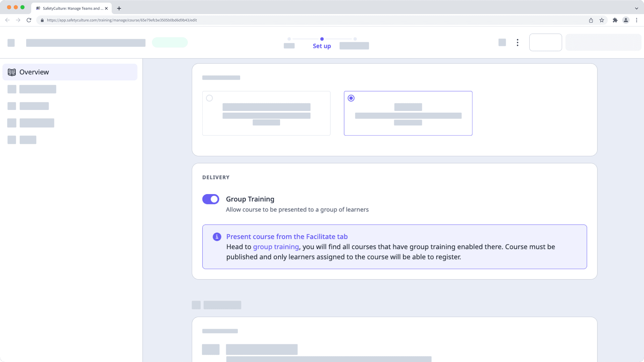Open the kebab menu beside the header buttons
Image resolution: width=644 pixels, height=362 pixels.
pyautogui.click(x=517, y=42)
